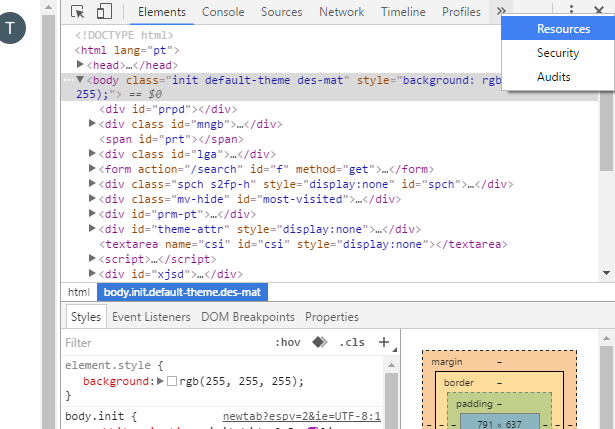Open the DOM Breakpoints sidebar tab
The width and height of the screenshot is (615, 429).
248,317
